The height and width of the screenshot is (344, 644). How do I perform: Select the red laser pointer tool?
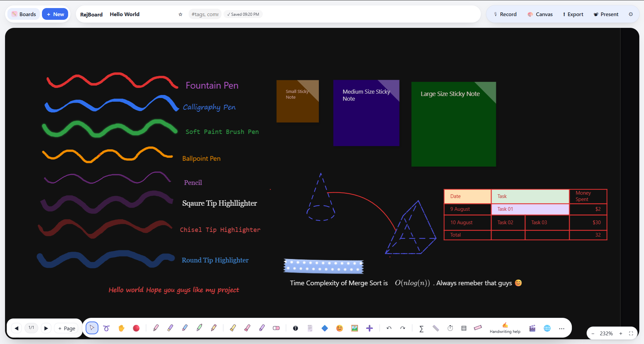136,328
